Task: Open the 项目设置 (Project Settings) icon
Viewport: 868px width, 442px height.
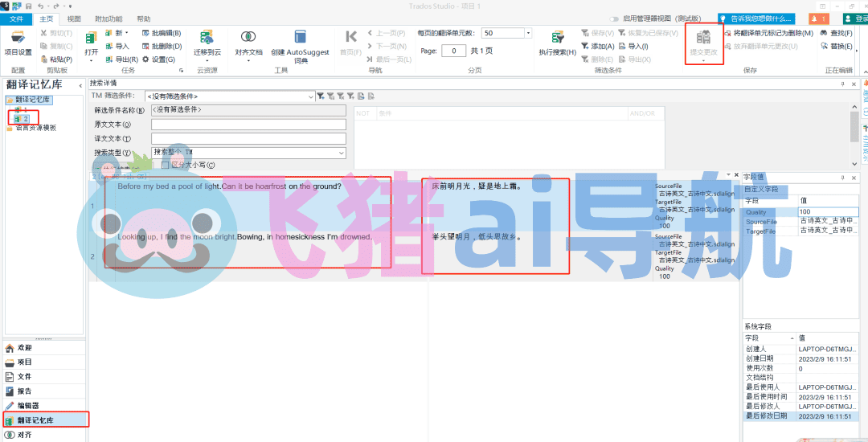Action: (18, 37)
